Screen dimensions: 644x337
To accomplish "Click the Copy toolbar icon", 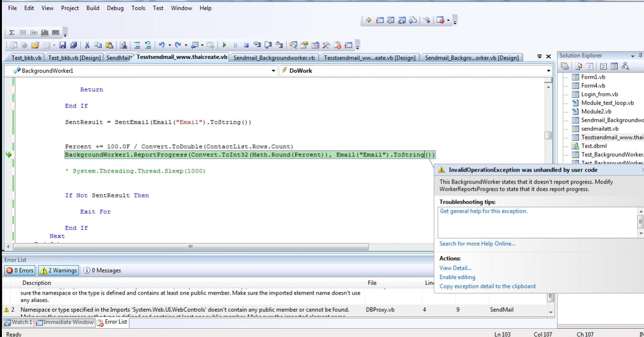I will tap(98, 46).
